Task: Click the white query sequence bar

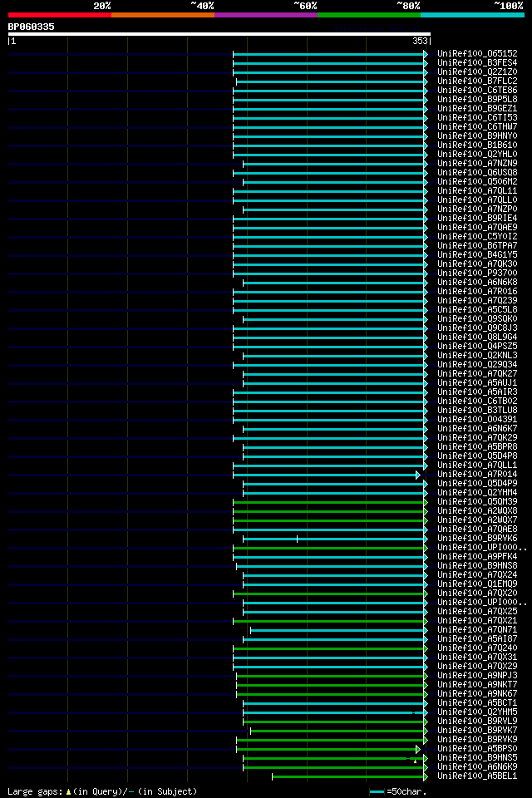Action: (219, 34)
